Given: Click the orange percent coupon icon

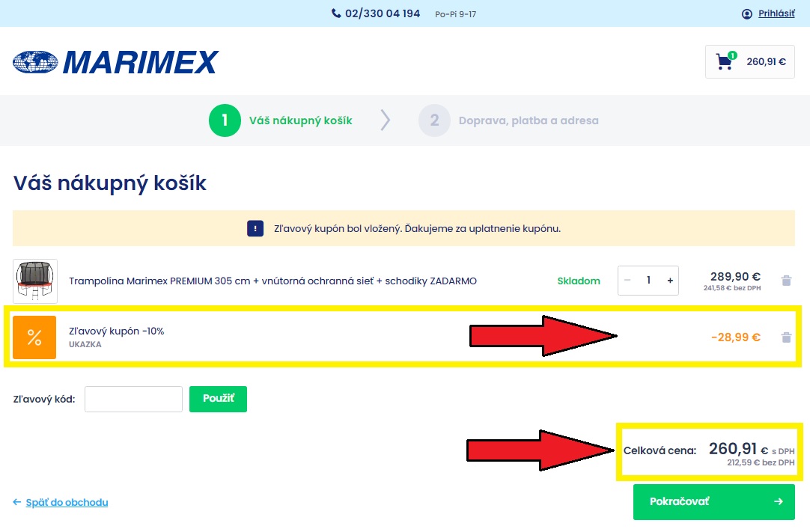Looking at the screenshot, I should [34, 337].
